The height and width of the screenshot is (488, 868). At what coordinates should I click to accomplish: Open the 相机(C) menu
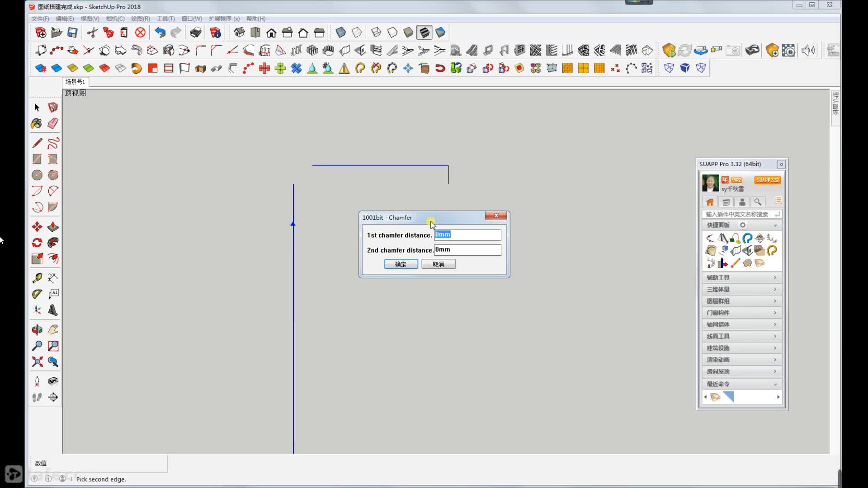pos(115,19)
